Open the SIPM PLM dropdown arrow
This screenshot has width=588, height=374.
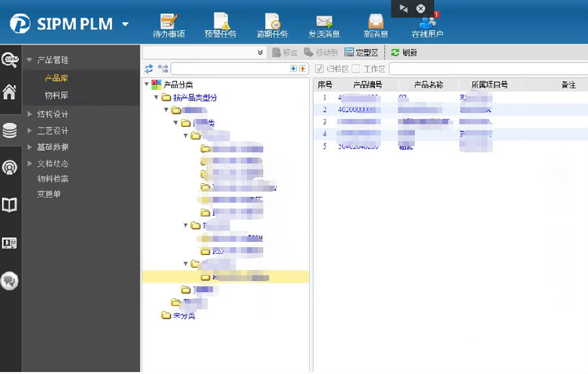[x=125, y=25]
